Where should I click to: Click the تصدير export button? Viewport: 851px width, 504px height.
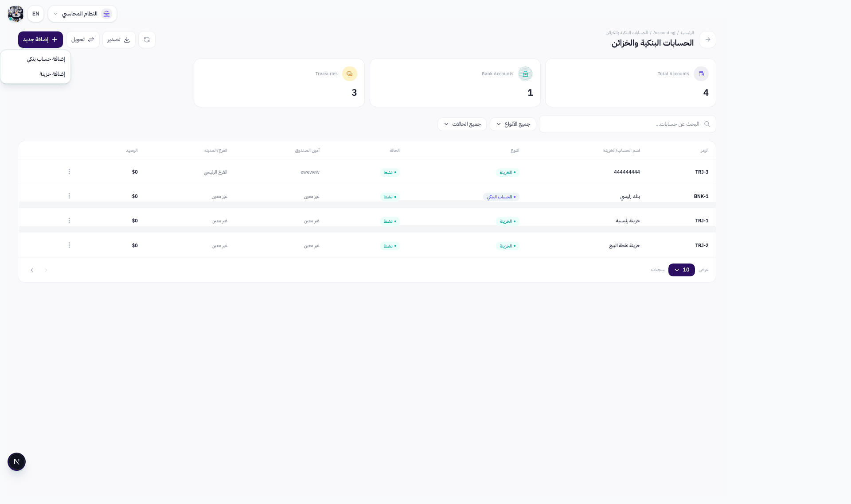(x=119, y=40)
